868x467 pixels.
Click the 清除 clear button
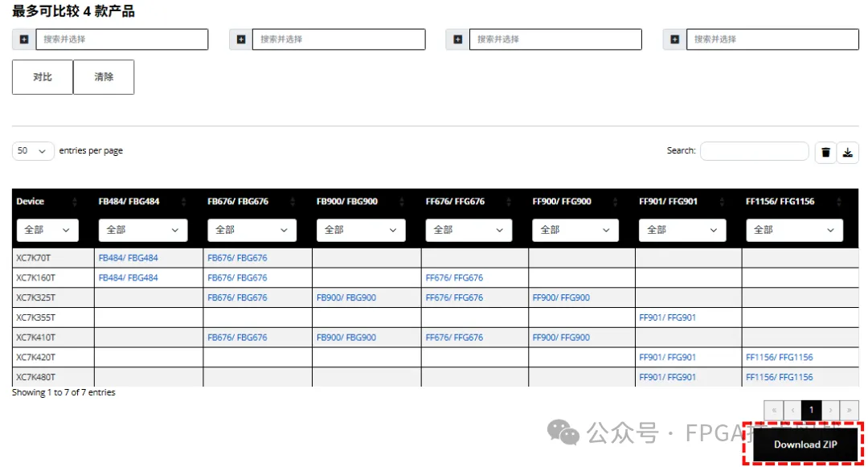click(104, 77)
